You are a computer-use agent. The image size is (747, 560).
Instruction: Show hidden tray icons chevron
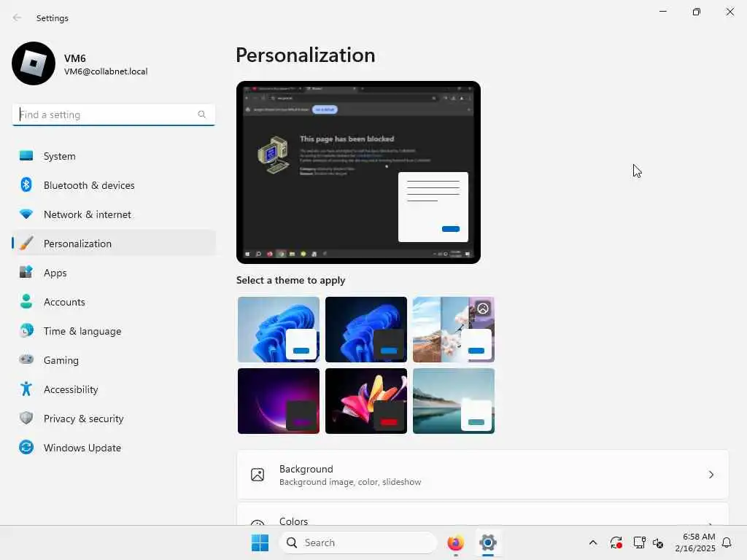click(592, 542)
